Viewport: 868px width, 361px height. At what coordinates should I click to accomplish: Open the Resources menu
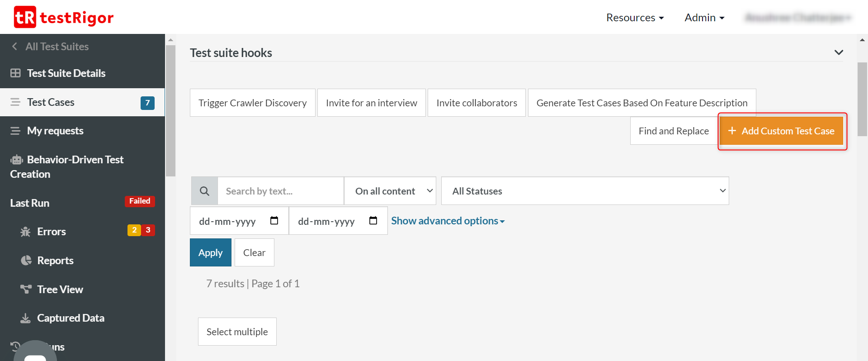(635, 18)
